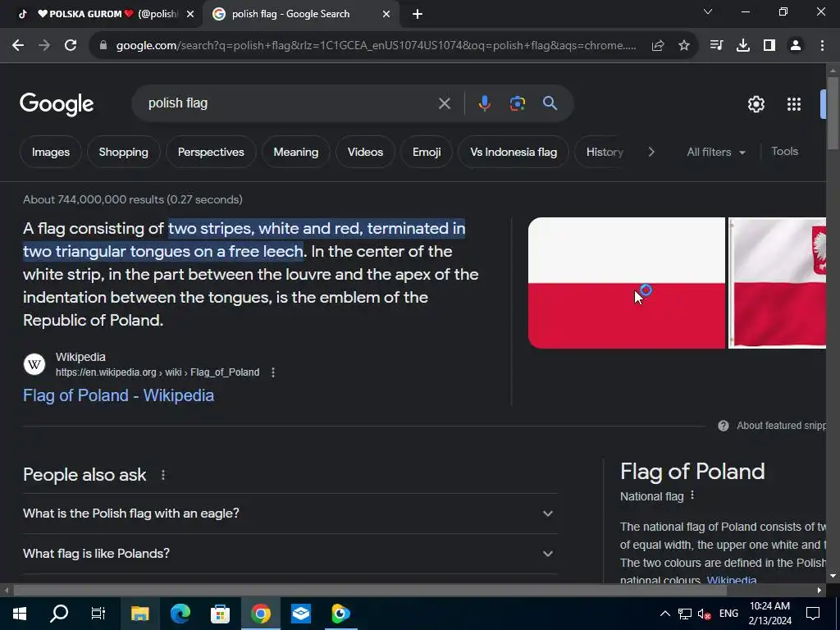
Task: Click the vertical page scrollbar
Action: pyautogui.click(x=833, y=112)
